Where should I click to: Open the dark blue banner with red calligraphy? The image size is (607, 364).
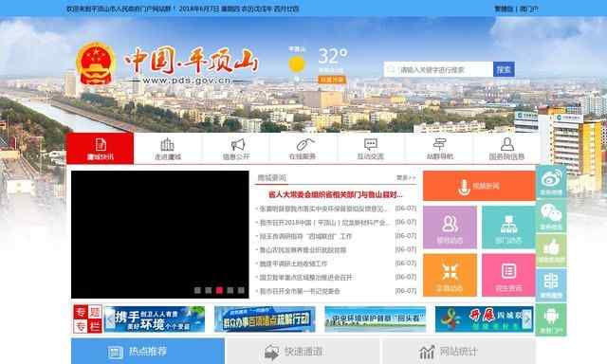484,319
